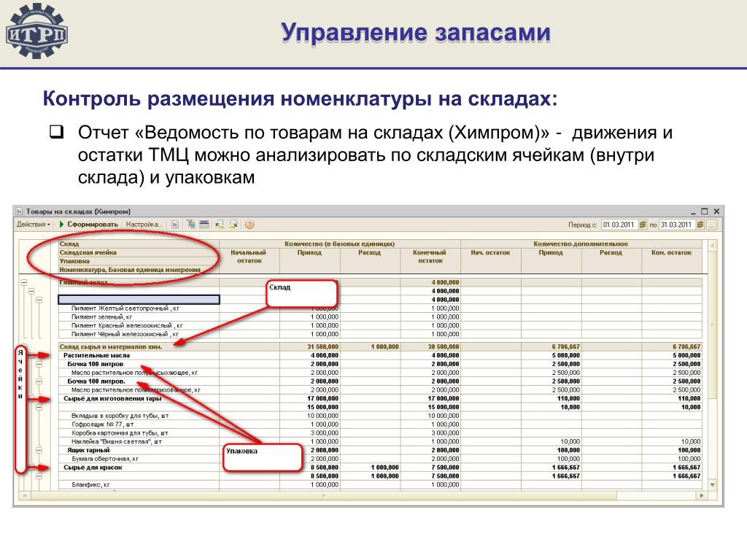Click the horizontal scrollbar right arrow

tap(701, 496)
